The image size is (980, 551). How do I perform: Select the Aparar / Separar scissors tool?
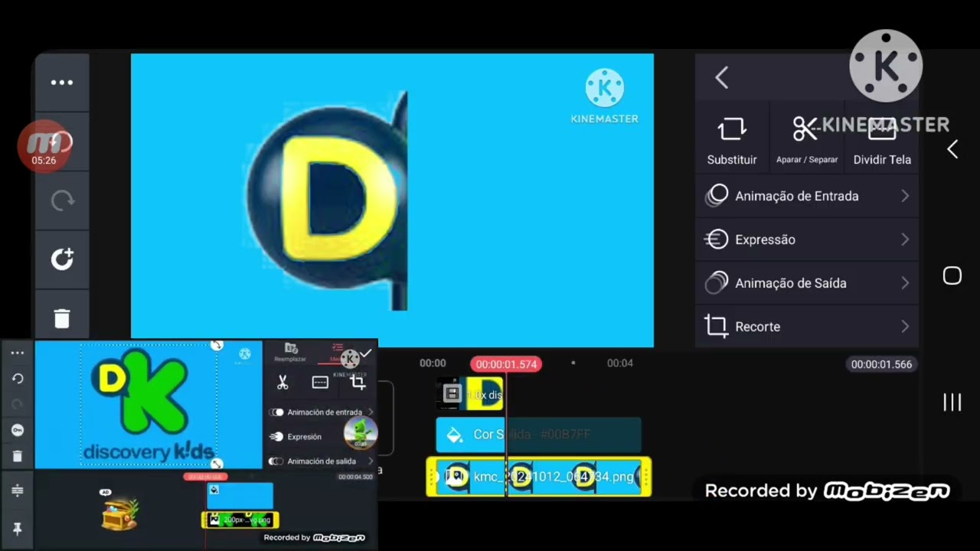(805, 129)
